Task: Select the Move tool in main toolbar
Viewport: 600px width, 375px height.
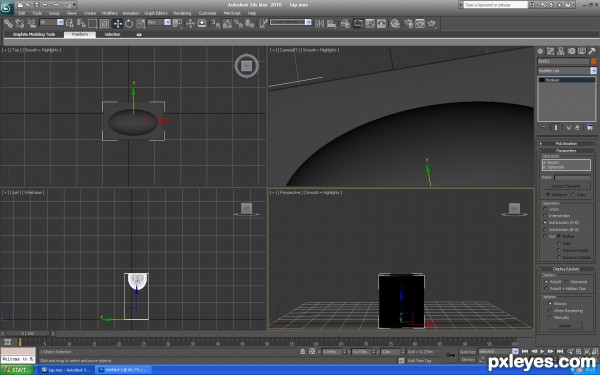Action: tap(117, 24)
